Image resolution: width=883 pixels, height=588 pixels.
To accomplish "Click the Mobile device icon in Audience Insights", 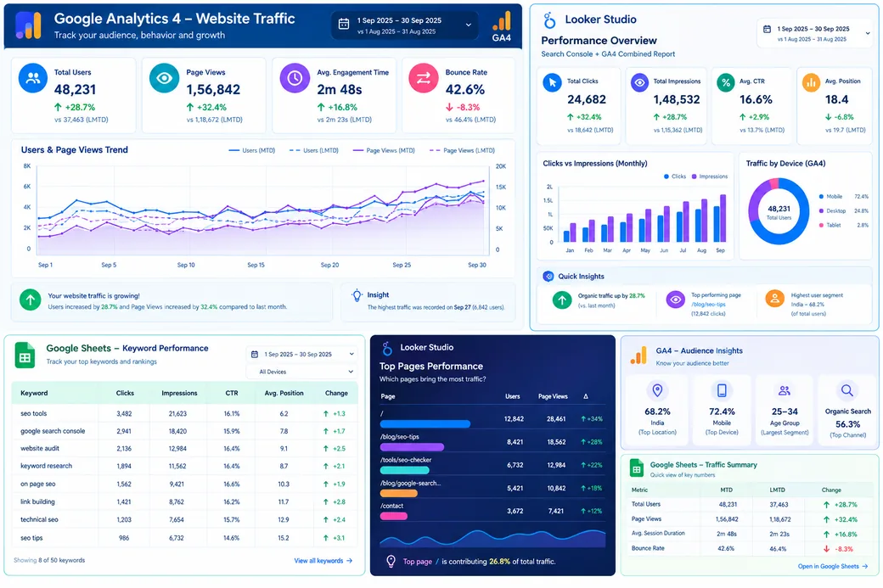I will [722, 390].
